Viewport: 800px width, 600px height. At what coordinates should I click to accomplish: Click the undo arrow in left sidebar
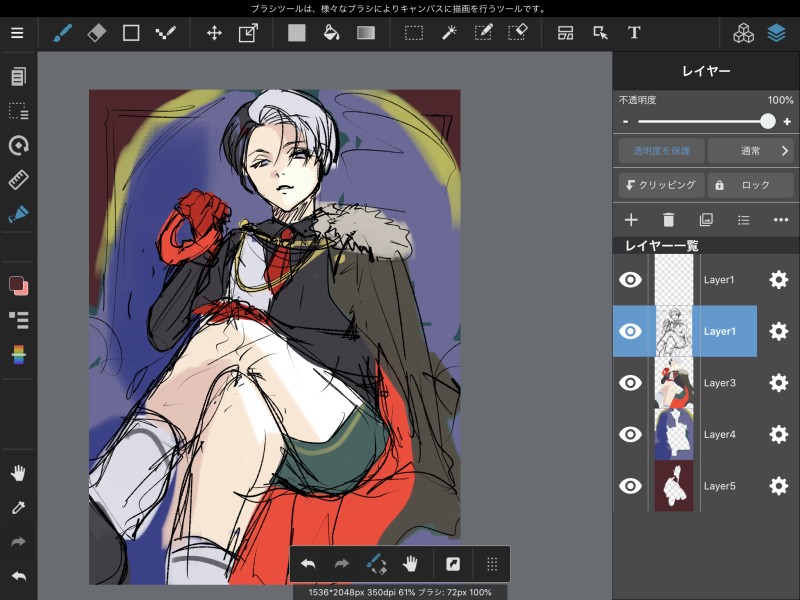[x=18, y=576]
